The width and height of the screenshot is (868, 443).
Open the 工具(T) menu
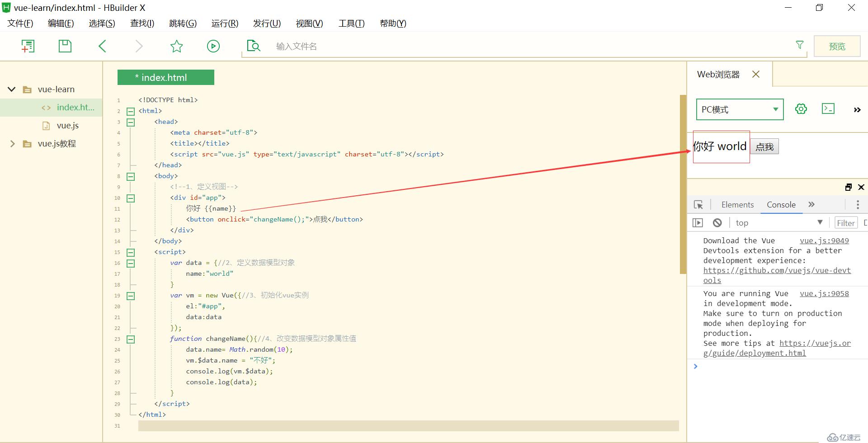point(352,24)
